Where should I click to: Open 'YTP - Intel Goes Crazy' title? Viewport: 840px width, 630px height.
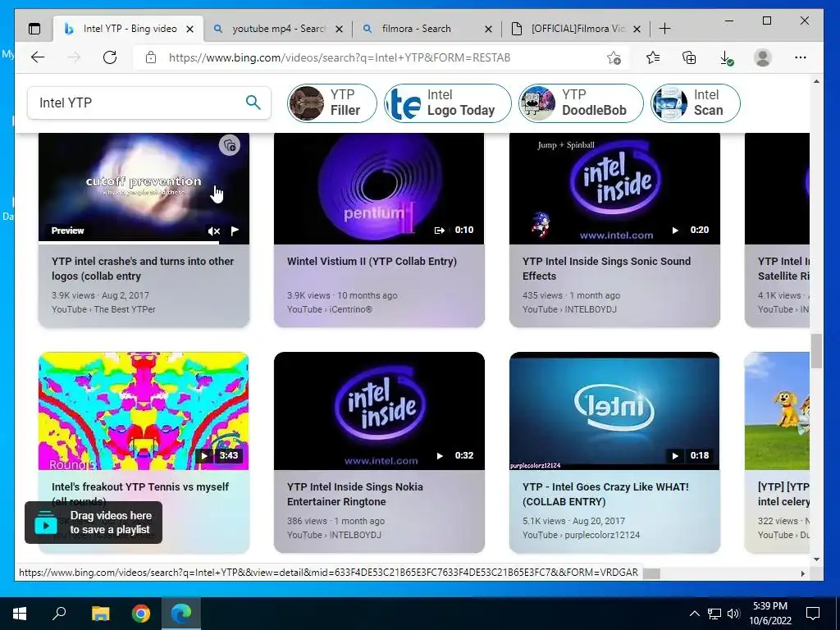click(605, 494)
